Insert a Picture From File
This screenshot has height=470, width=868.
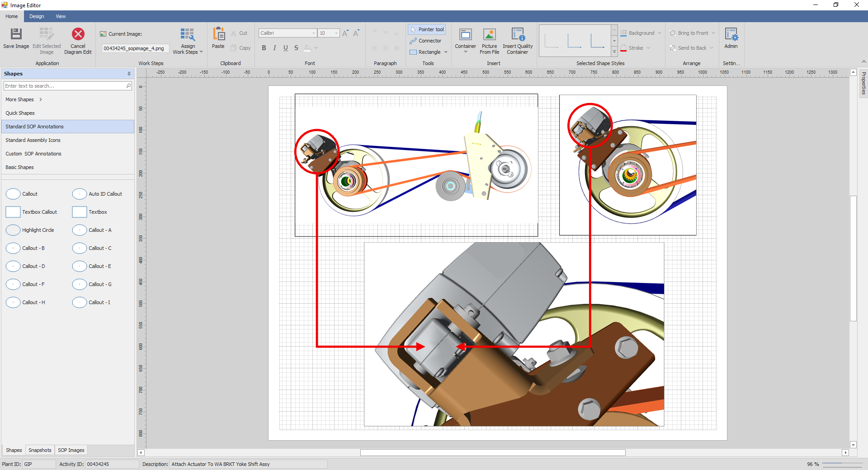489,35
